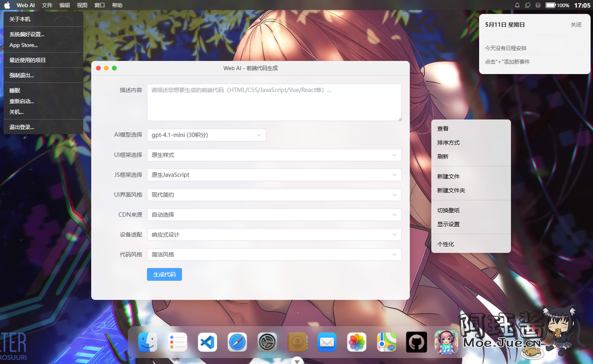Open the Photos app in dock

357,342
